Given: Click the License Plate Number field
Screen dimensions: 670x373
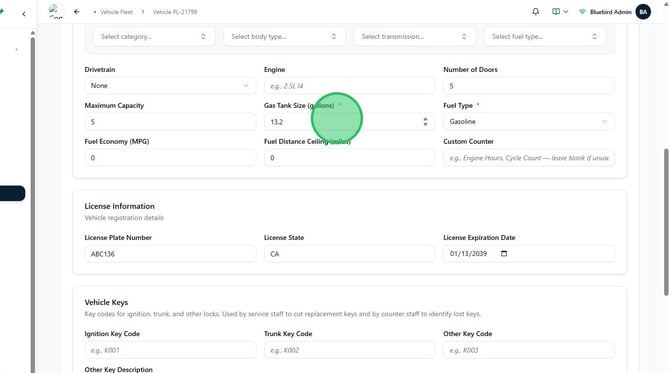Looking at the screenshot, I should (170, 254).
